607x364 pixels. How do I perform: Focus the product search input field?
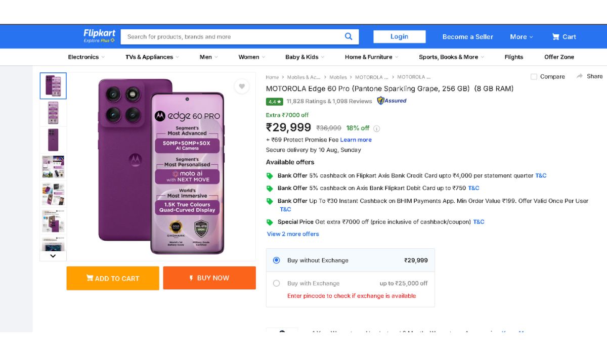click(x=233, y=37)
